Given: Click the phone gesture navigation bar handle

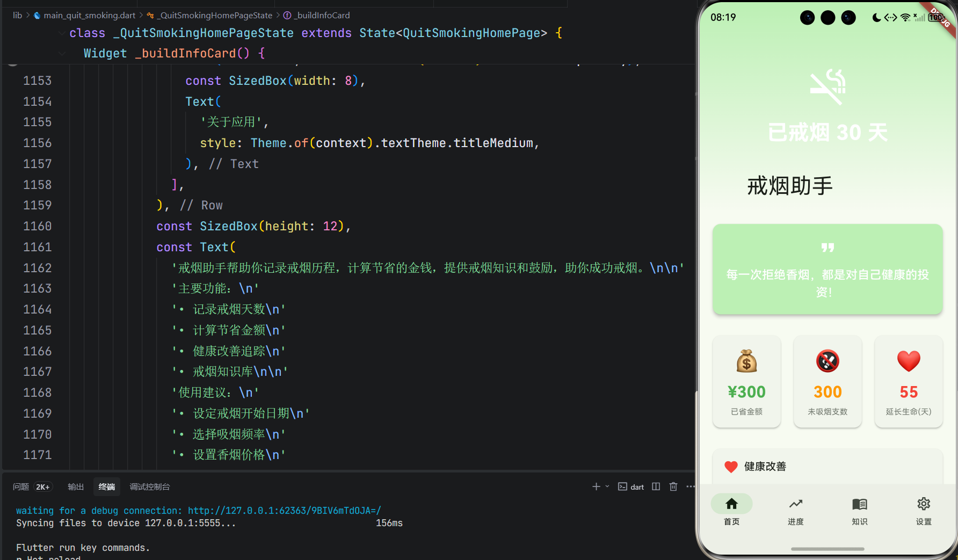Looking at the screenshot, I should pyautogui.click(x=828, y=549).
